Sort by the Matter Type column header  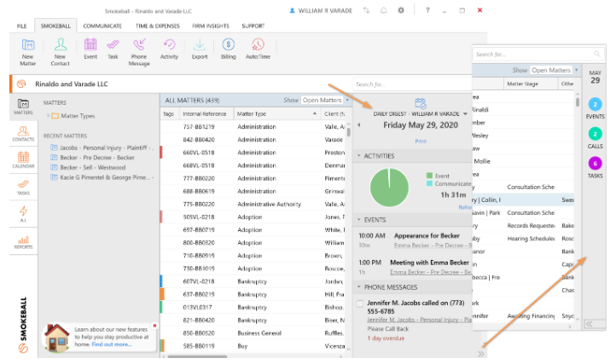[x=277, y=114]
